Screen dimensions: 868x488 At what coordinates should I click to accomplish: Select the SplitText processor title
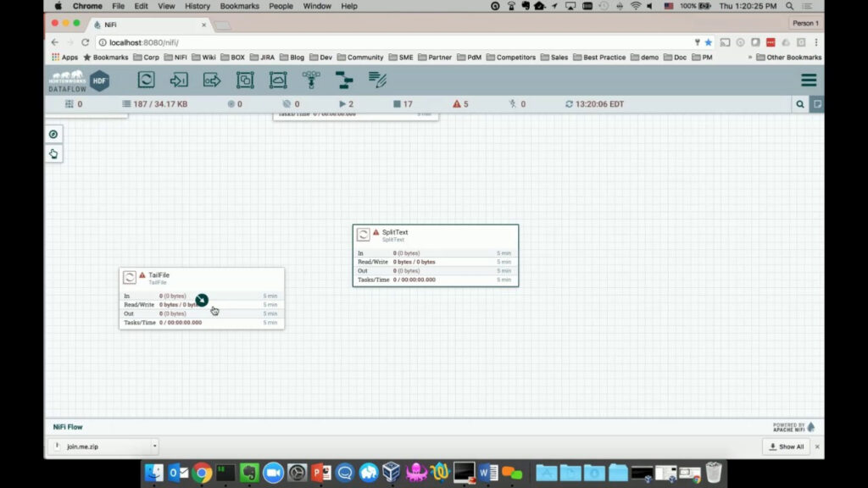[395, 232]
